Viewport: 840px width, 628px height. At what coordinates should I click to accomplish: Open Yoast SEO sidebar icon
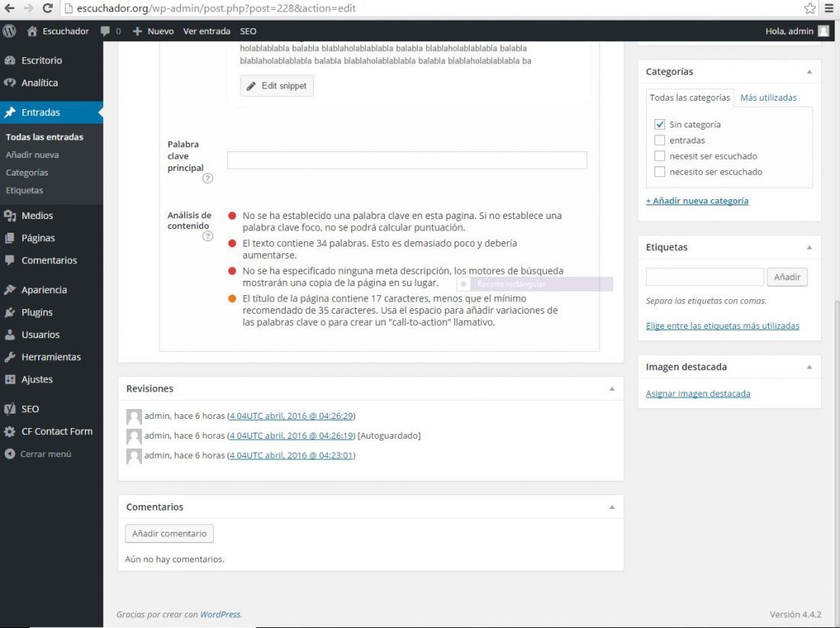pyautogui.click(x=10, y=409)
